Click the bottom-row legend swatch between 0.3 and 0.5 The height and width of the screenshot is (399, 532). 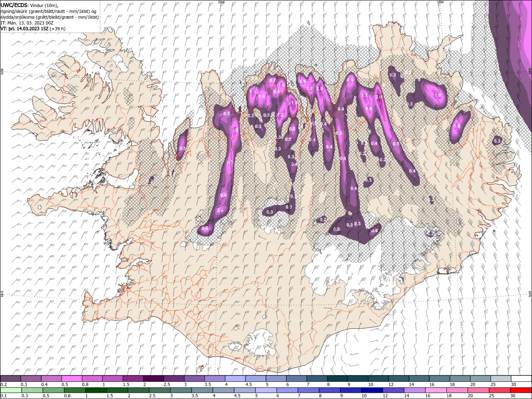[32, 390]
